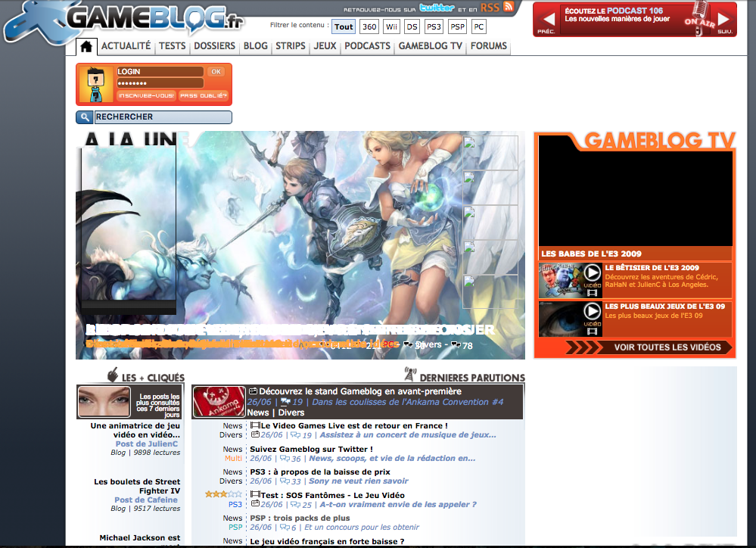Open the Actualité menu
The image size is (756, 548).
coord(126,46)
